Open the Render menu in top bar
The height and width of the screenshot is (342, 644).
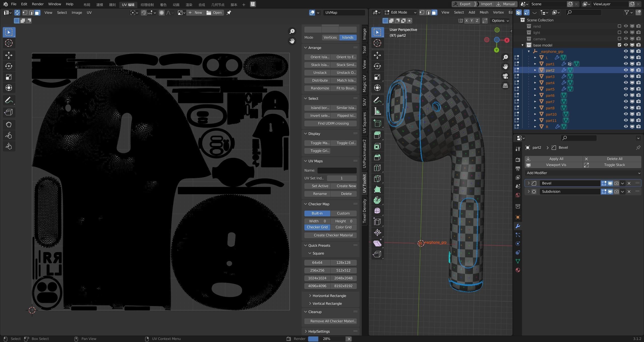point(37,4)
